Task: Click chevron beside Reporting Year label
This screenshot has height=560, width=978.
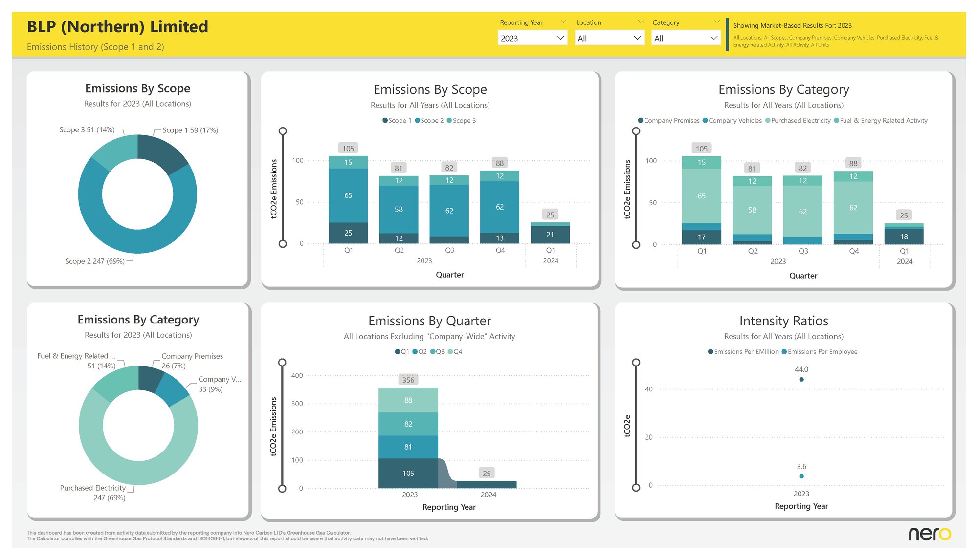Action: (563, 22)
